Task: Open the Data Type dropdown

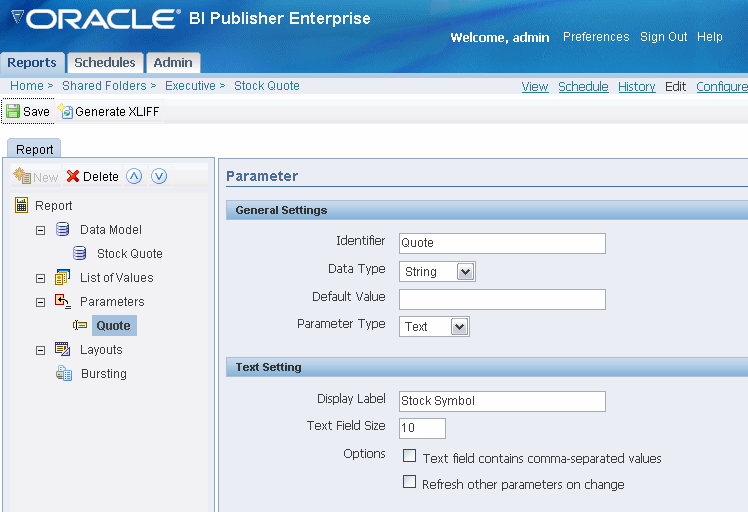Action: [465, 272]
